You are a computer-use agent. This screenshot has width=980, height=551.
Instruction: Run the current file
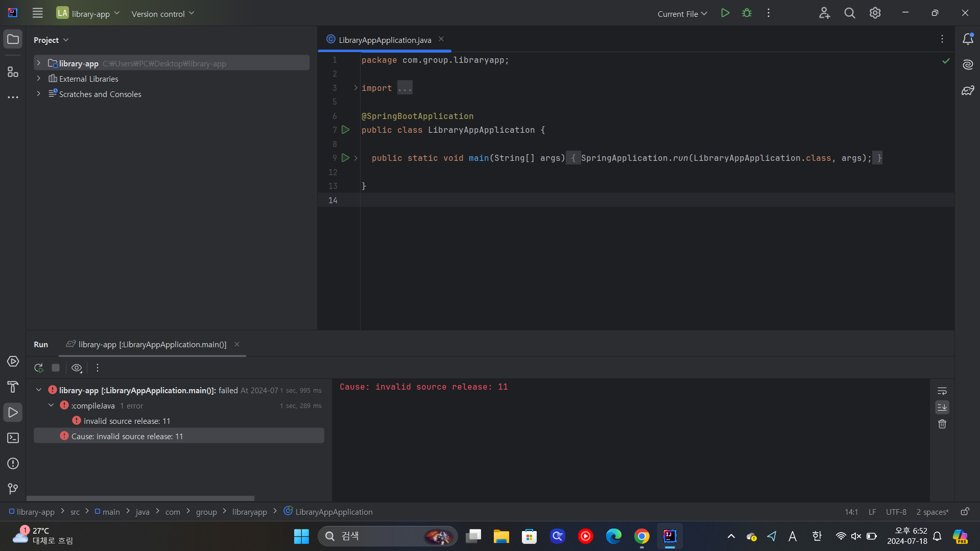point(725,13)
